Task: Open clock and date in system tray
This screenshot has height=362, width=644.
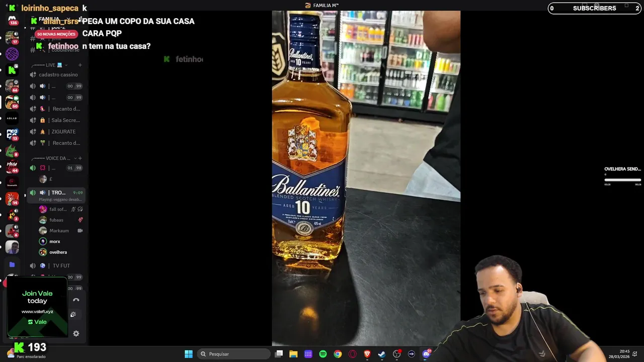Action: (619, 354)
